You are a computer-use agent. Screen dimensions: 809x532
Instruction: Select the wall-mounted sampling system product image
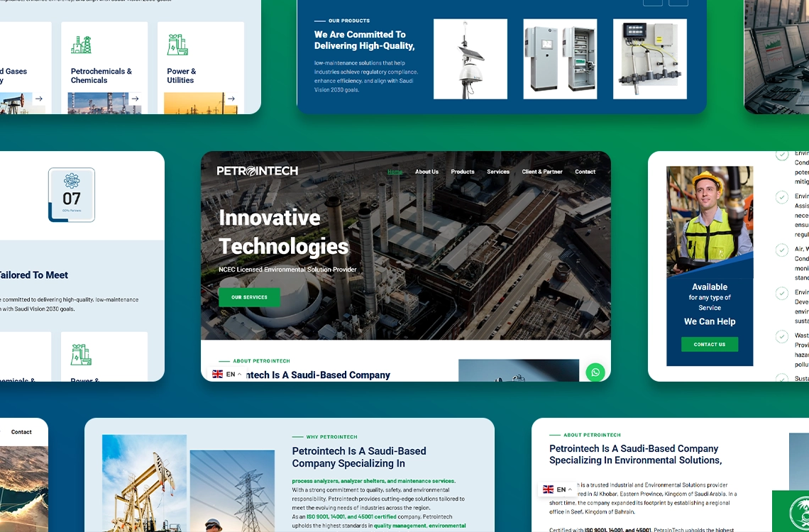pyautogui.click(x=649, y=59)
